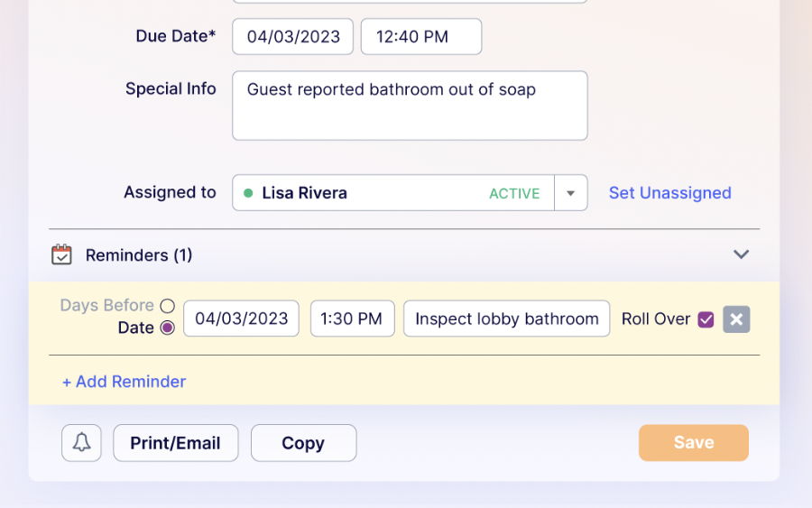Collapse the Reminders section chevron
This screenshot has height=508, width=812.
(741, 254)
